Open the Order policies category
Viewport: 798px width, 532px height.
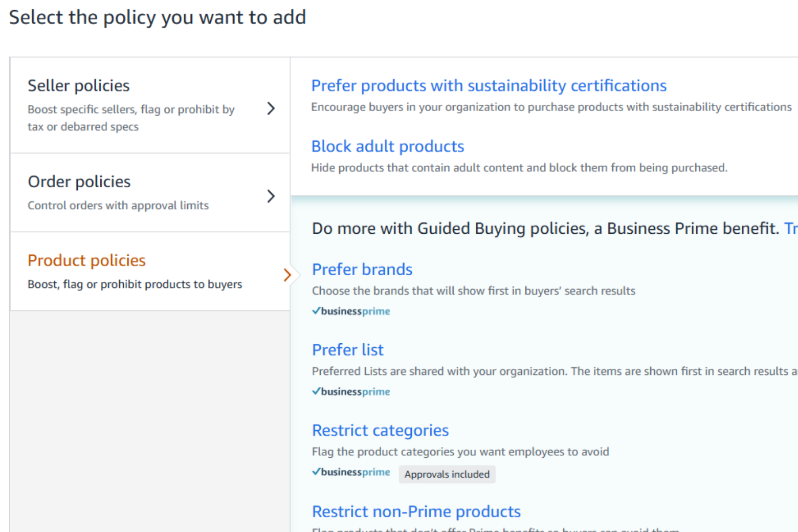click(x=150, y=193)
